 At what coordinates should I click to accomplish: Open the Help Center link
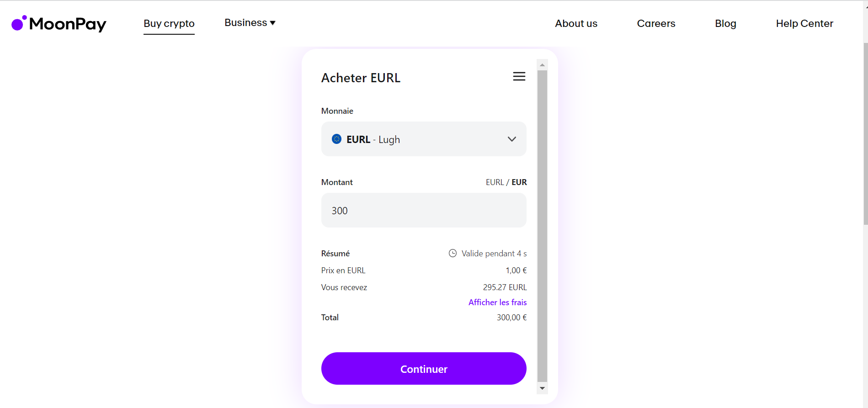coord(804,24)
